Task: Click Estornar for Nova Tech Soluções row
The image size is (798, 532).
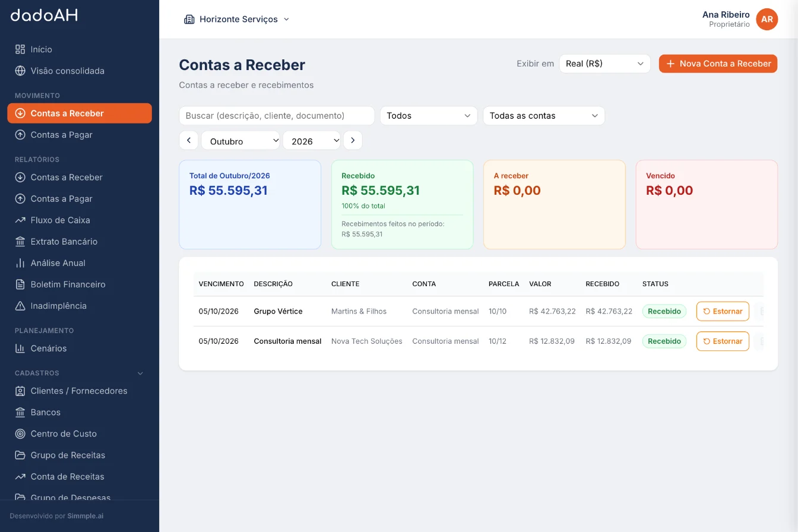Action: pyautogui.click(x=723, y=341)
